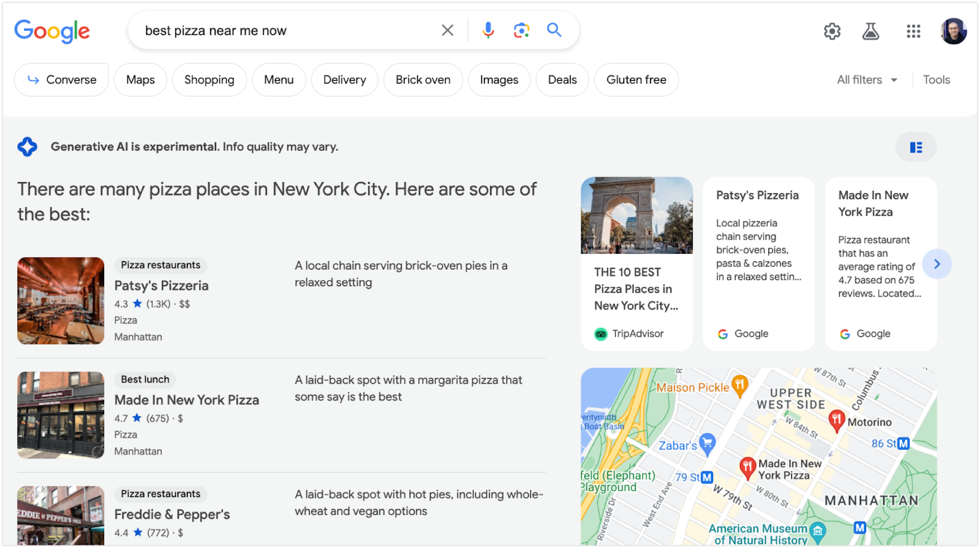The image size is (980, 548).
Task: Open the Google account profile avatar
Action: tap(954, 31)
